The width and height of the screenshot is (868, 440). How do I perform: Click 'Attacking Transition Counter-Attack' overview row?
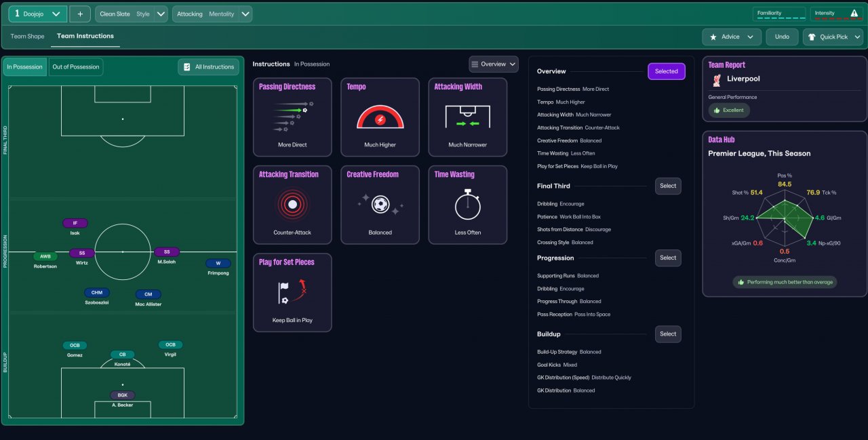[578, 127]
